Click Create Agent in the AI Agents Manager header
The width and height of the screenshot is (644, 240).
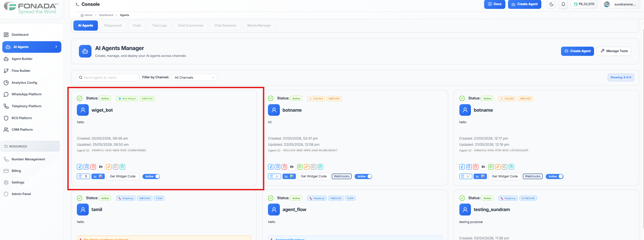[x=577, y=51]
